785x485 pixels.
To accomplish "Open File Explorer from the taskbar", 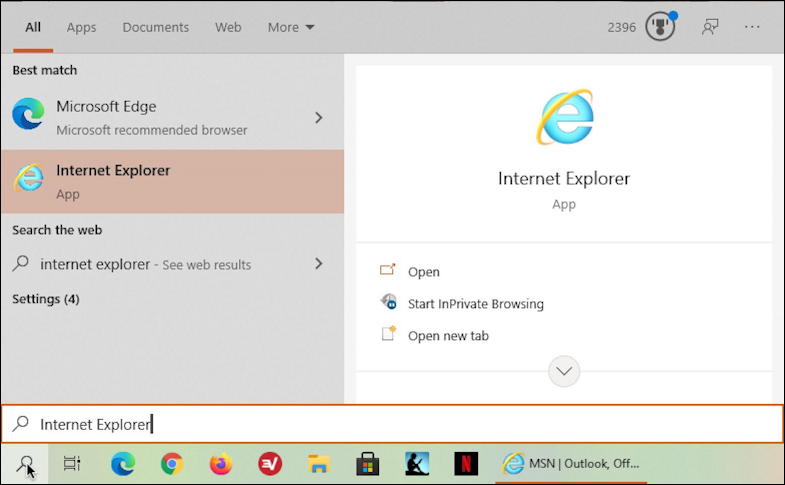I will point(318,464).
